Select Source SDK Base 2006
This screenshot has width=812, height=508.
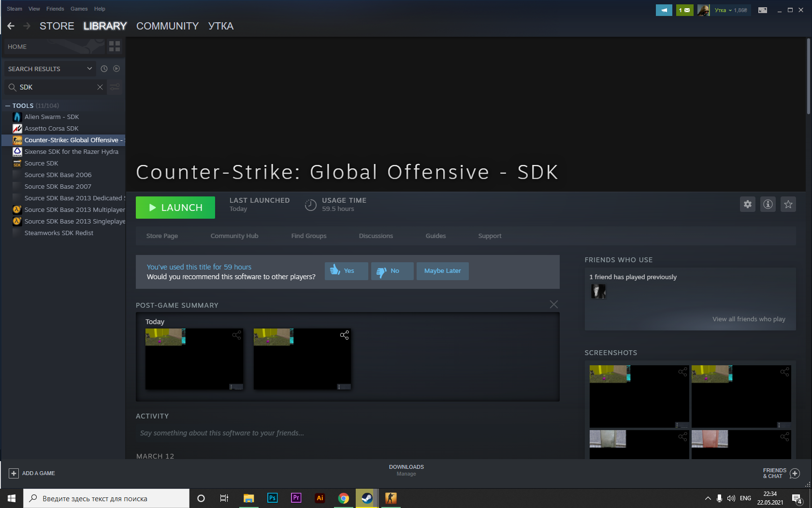pyautogui.click(x=63, y=175)
